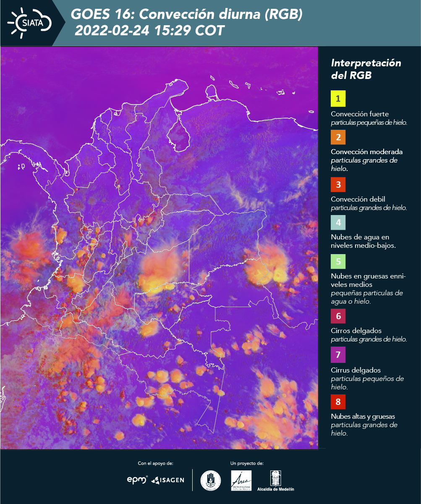
Task: Click 'Nubes de agua en niveles medio-bajos' text
Action: click(x=363, y=241)
